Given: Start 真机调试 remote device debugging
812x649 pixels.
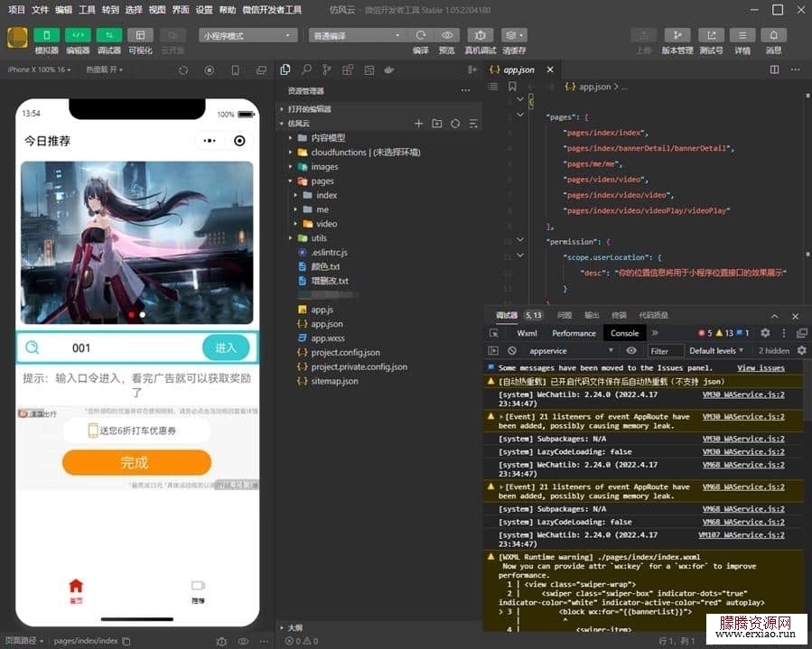Looking at the screenshot, I should coord(480,35).
